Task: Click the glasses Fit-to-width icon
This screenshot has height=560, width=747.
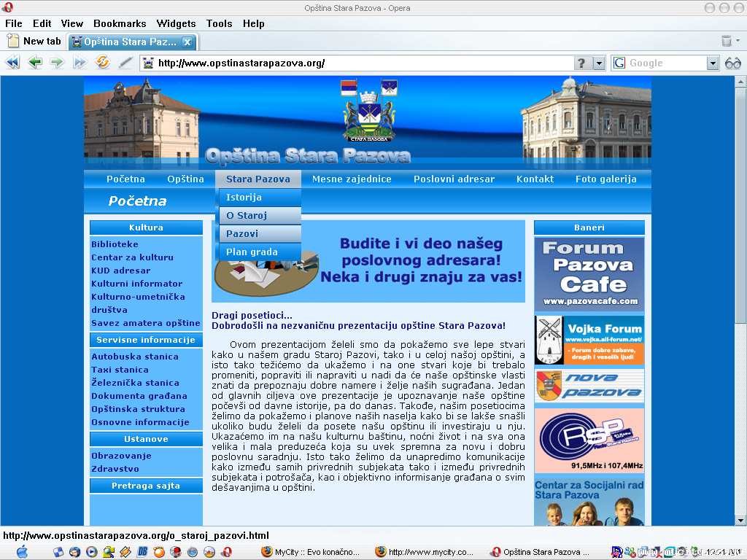Action: 732,63
